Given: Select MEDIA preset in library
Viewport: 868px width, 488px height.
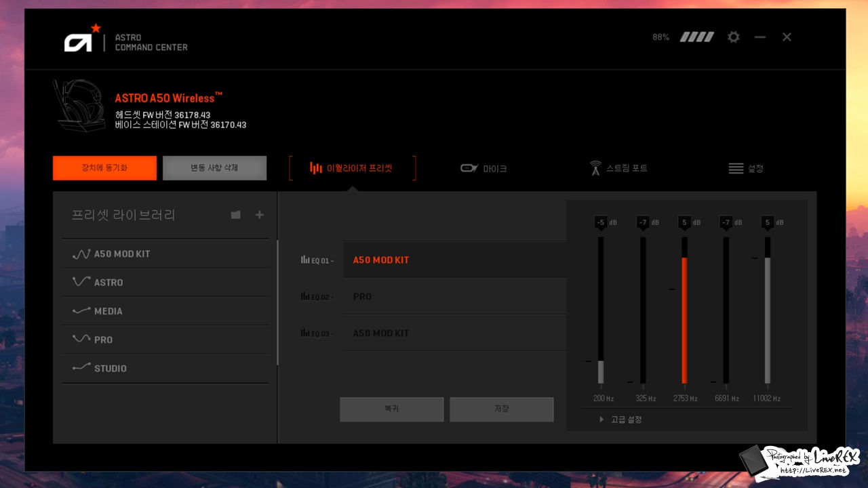Looking at the screenshot, I should pos(165,310).
